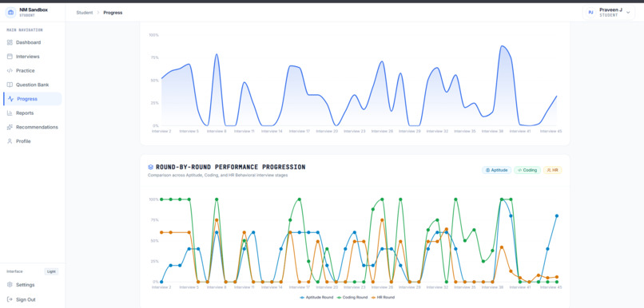The height and width of the screenshot is (308, 644).
Task: Open the Dashboard menu item
Action: [x=33, y=42]
